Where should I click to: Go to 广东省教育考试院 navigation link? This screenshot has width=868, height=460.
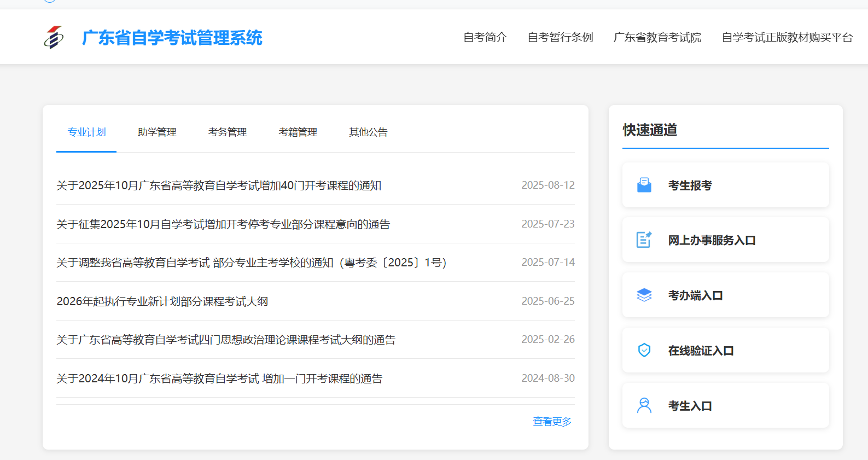(657, 38)
